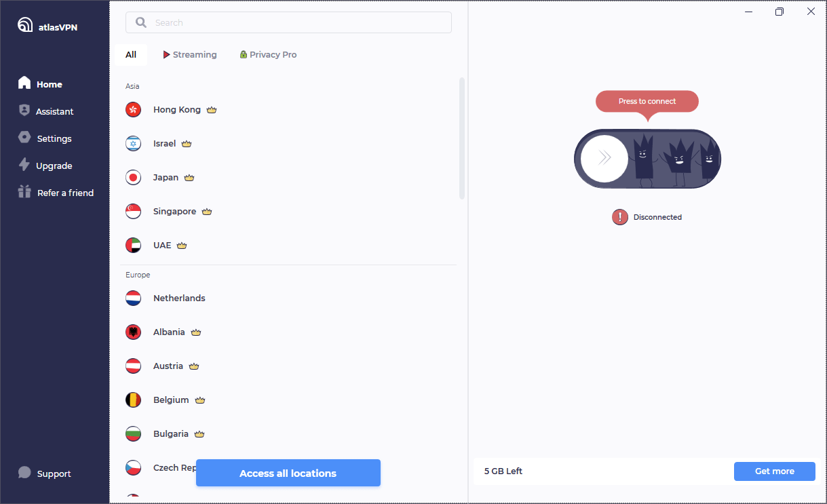The width and height of the screenshot is (827, 504).
Task: Maximize the atlasVPN window
Action: [x=780, y=12]
